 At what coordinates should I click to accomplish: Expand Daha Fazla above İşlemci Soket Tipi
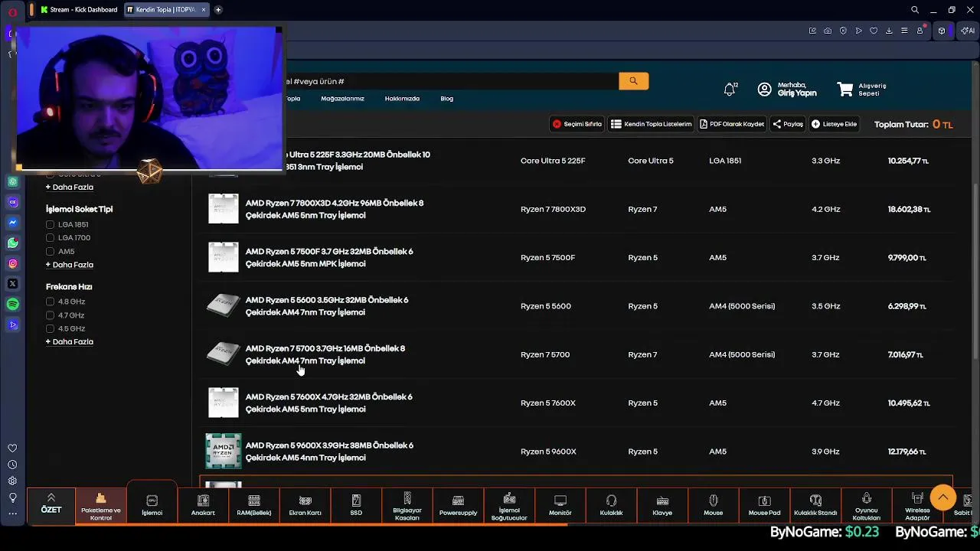tap(70, 187)
